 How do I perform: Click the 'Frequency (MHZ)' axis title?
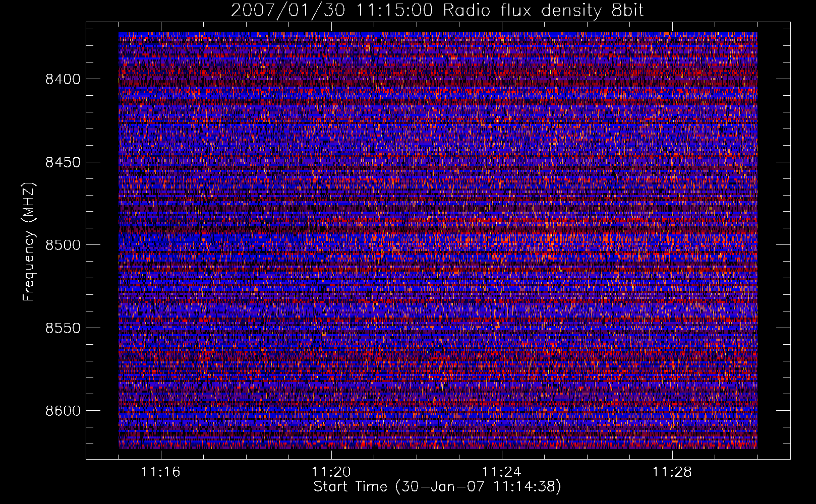[29, 241]
